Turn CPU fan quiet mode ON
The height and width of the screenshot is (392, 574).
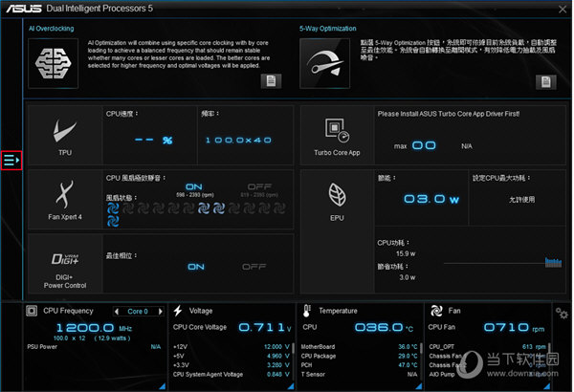point(194,187)
